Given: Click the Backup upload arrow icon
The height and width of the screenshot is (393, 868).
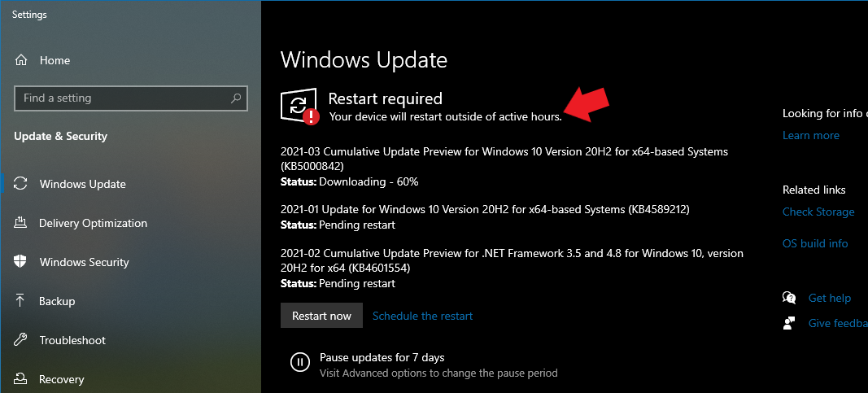Looking at the screenshot, I should pyautogui.click(x=20, y=301).
